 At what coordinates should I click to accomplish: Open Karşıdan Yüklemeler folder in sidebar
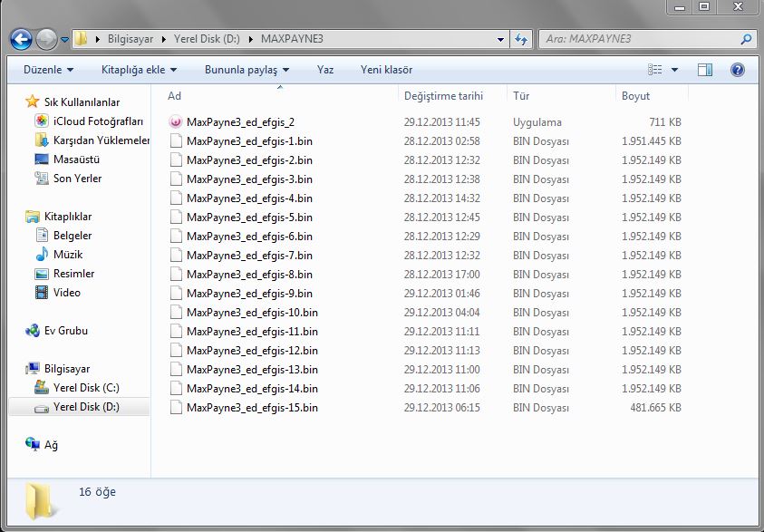point(92,140)
